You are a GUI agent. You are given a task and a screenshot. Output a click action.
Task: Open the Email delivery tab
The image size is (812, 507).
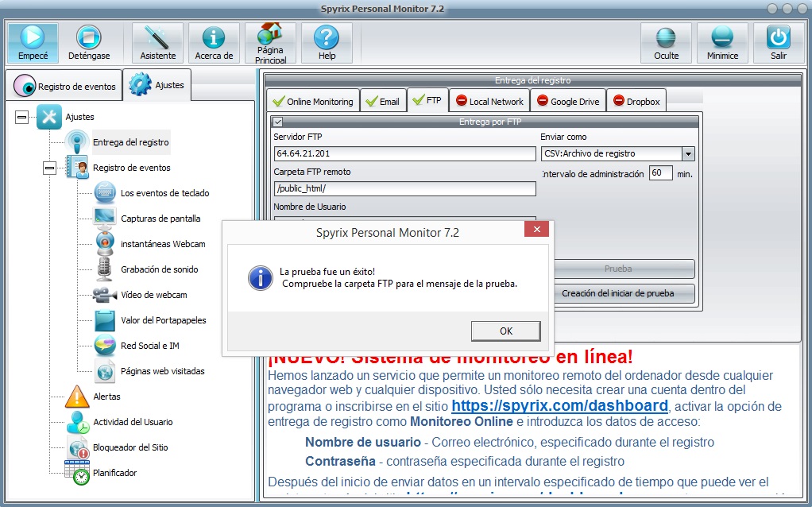tap(383, 102)
